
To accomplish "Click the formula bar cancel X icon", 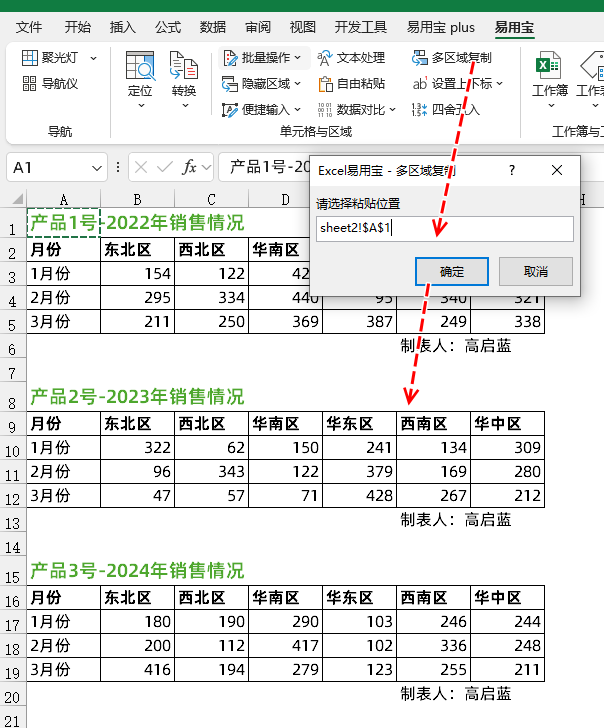I will click(141, 167).
